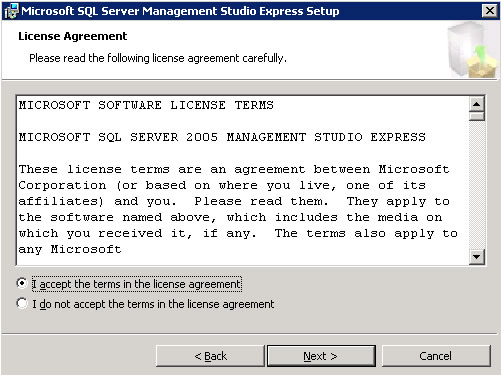The height and width of the screenshot is (375, 501).
Task: Select the do not accept radio button
Action: (x=22, y=303)
